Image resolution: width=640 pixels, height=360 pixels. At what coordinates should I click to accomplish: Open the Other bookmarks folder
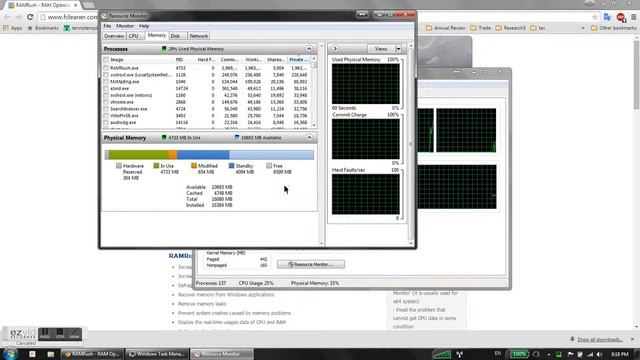(613, 28)
